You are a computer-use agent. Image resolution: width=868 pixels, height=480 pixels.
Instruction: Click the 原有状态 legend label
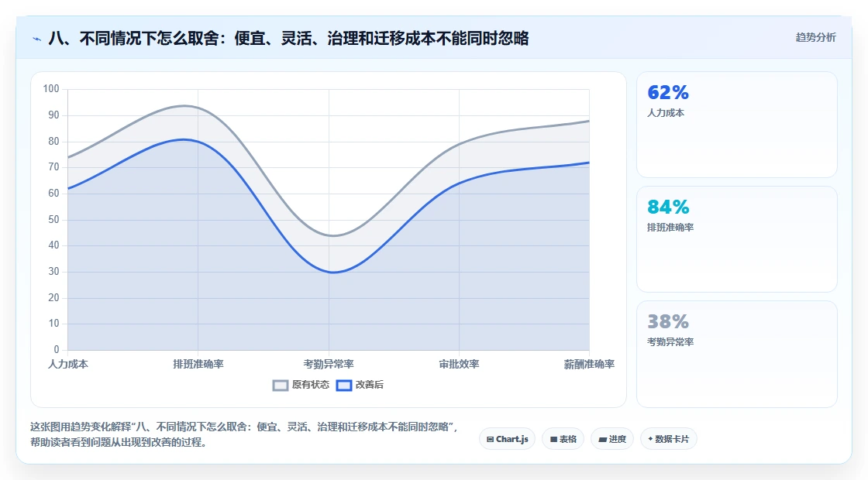coord(311,385)
